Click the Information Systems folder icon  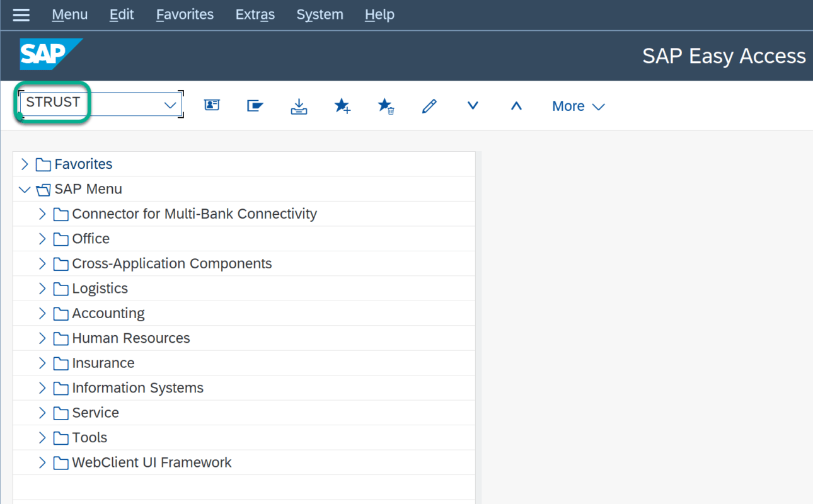61,389
